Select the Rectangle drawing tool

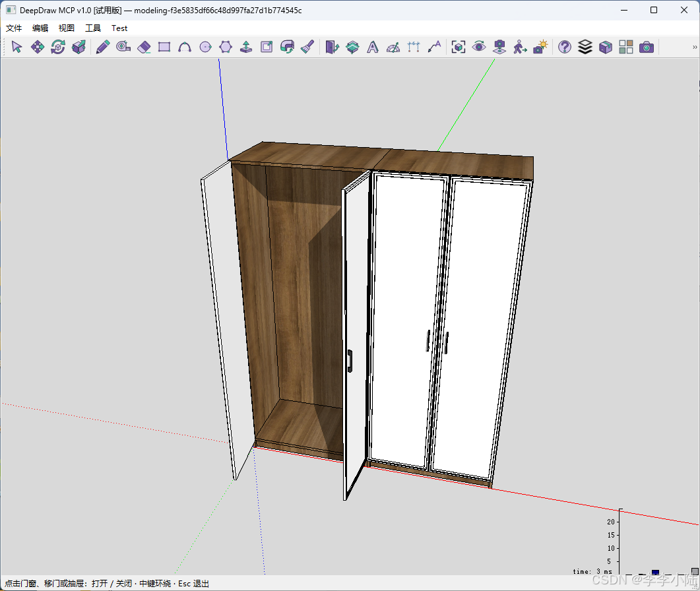tap(164, 47)
